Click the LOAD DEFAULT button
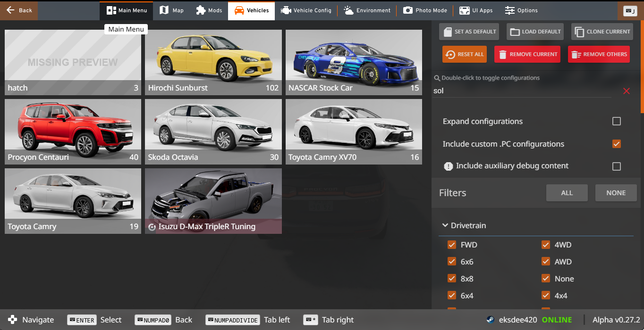Viewport: 644px width, 330px height. point(535,32)
